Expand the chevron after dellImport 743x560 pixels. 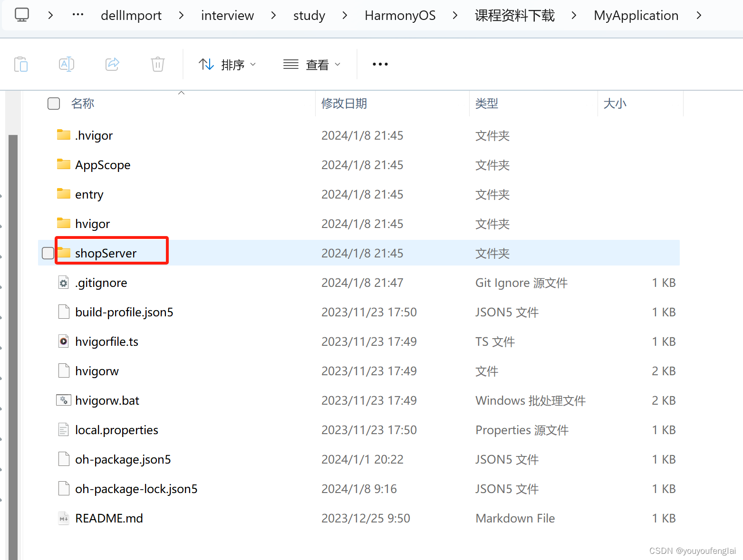tap(181, 15)
